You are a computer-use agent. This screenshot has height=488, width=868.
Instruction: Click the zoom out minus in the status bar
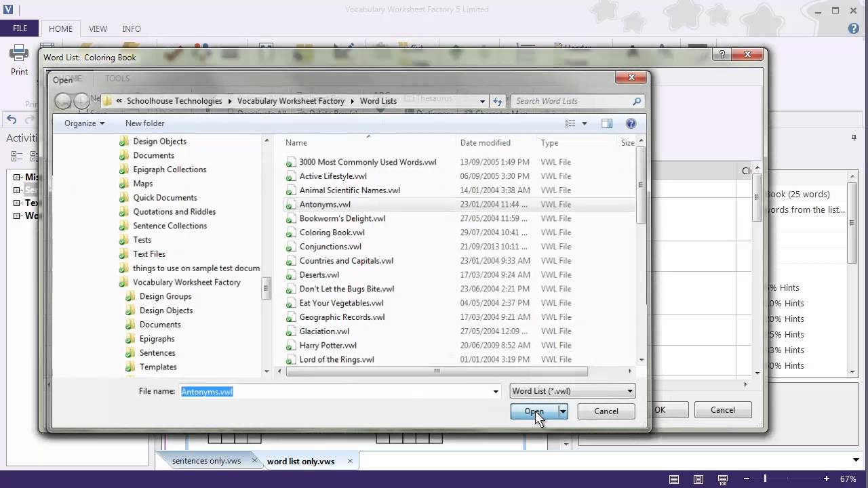click(747, 479)
